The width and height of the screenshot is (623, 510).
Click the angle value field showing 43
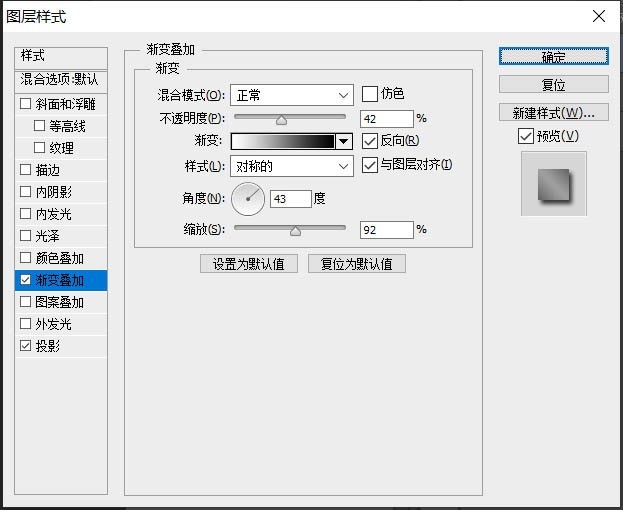290,199
